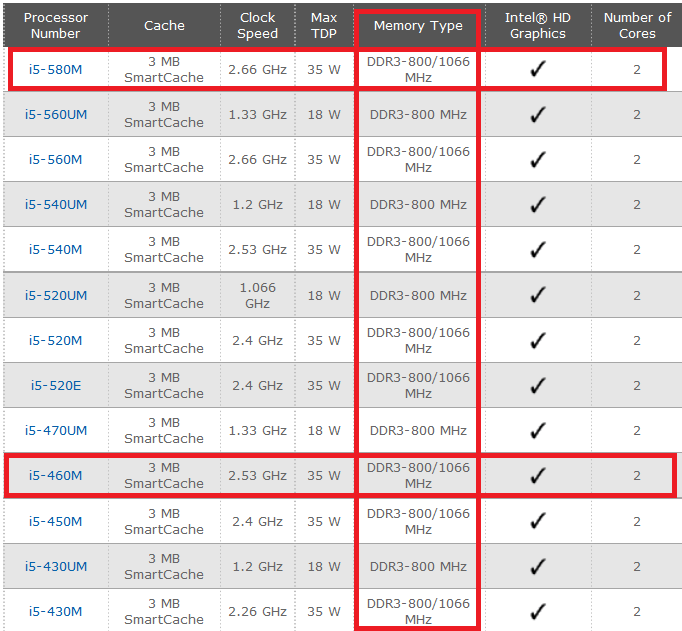This screenshot has width=682, height=631.
Task: Click the HD Graphics checkmark for i5-460M
Action: (x=538, y=475)
